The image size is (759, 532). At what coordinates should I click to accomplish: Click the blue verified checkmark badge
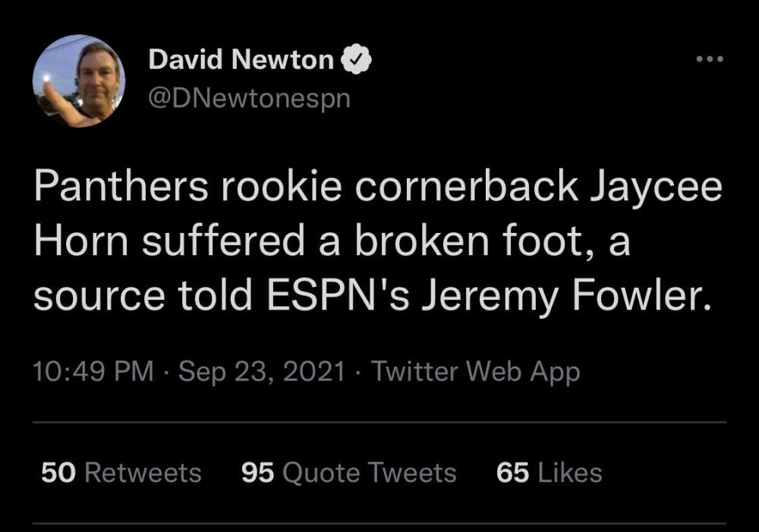tap(357, 59)
